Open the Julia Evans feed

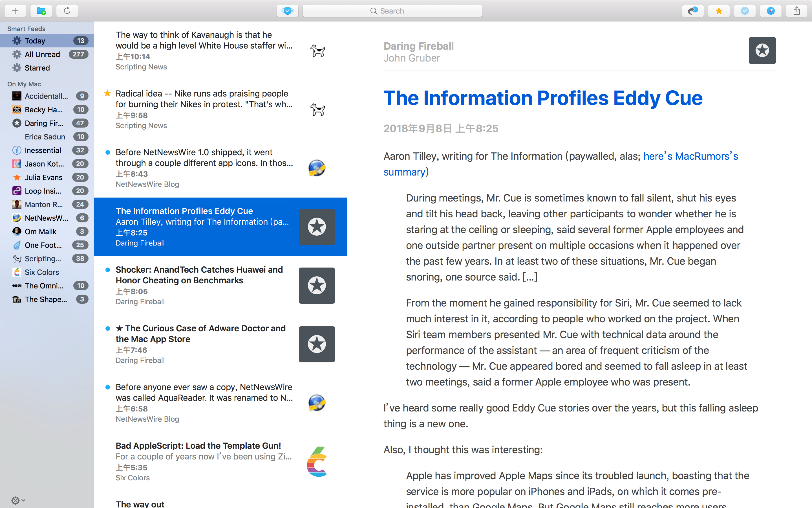(47, 178)
